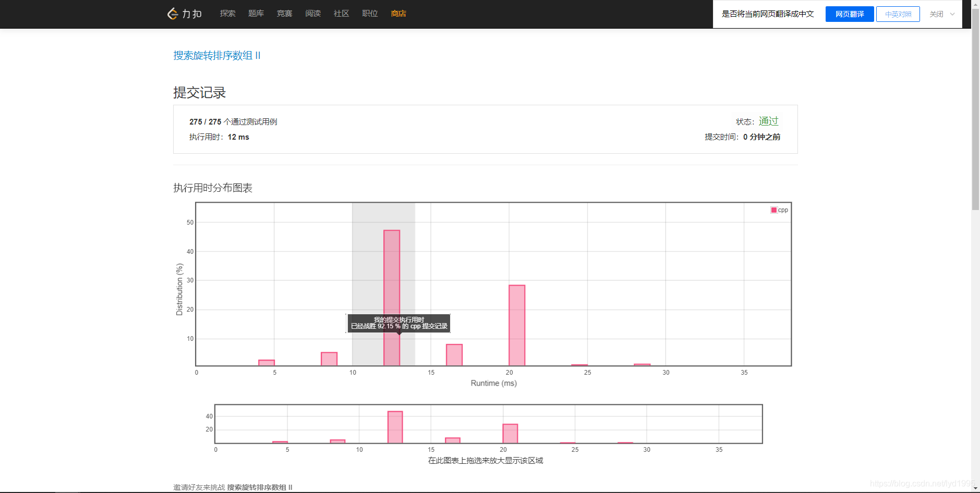980x493 pixels.
Task: Click the 执行用时分布图表 heading
Action: click(x=213, y=188)
